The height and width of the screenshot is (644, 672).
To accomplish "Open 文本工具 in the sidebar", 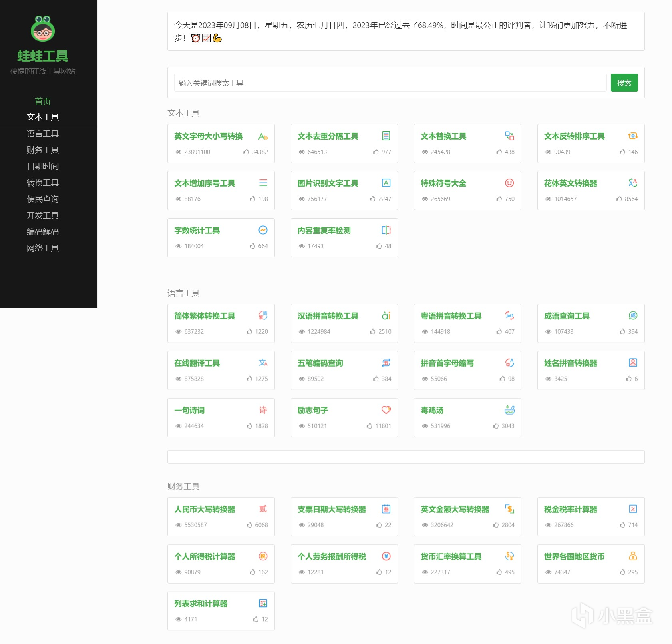I will (43, 117).
